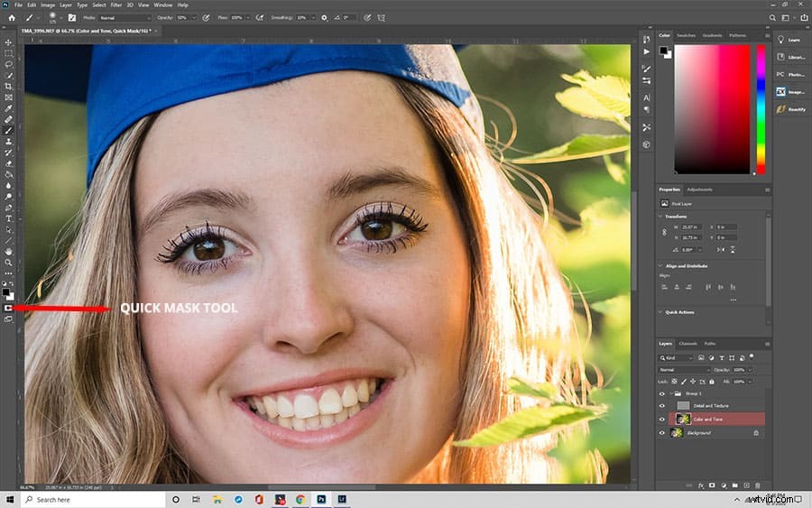This screenshot has height=508, width=812.
Task: Delete layer with trash icon
Action: [x=758, y=485]
